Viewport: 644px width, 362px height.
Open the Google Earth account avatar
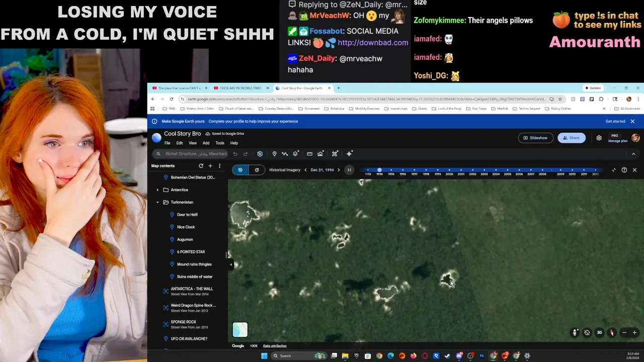[635, 138]
